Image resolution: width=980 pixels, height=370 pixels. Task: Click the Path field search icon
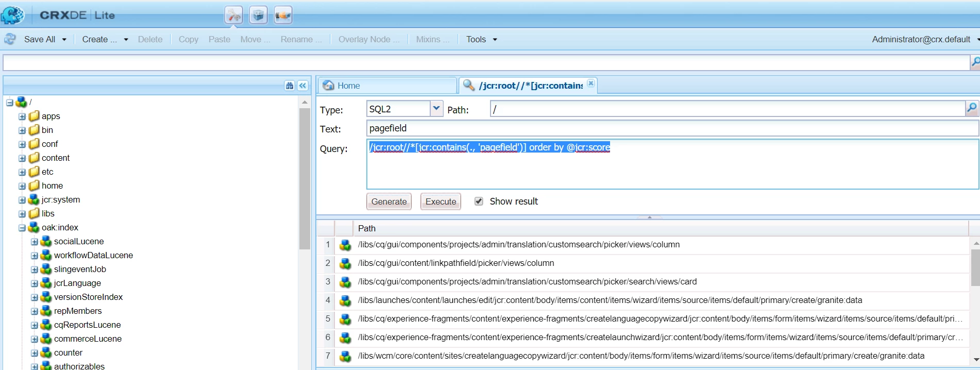[972, 108]
